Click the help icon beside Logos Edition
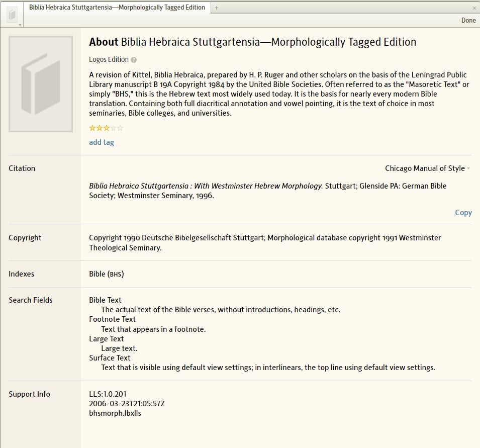 click(x=134, y=60)
